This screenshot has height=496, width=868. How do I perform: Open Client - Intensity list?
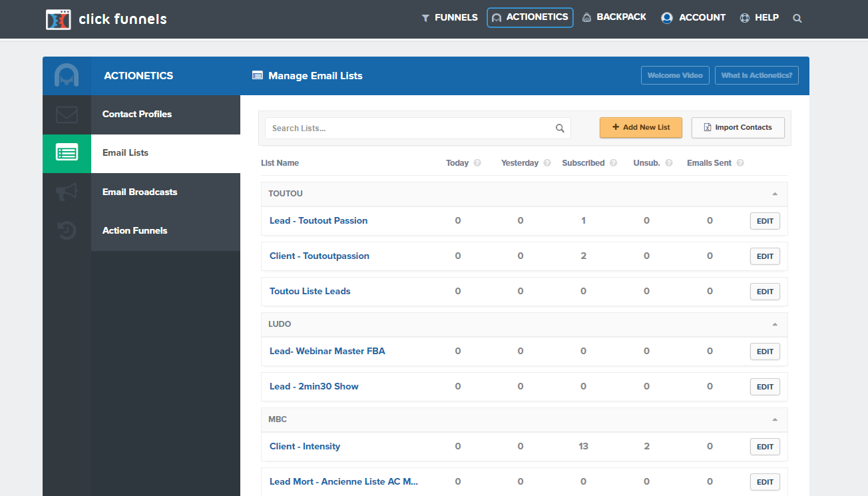pos(304,447)
